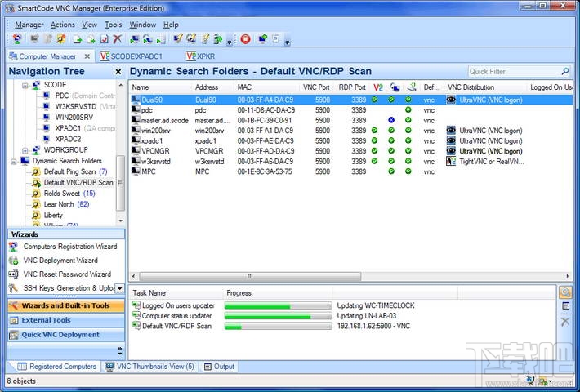Click the window icon below the task pane magnifier
Image resolution: width=580 pixels, height=392 pixels.
click(x=565, y=306)
